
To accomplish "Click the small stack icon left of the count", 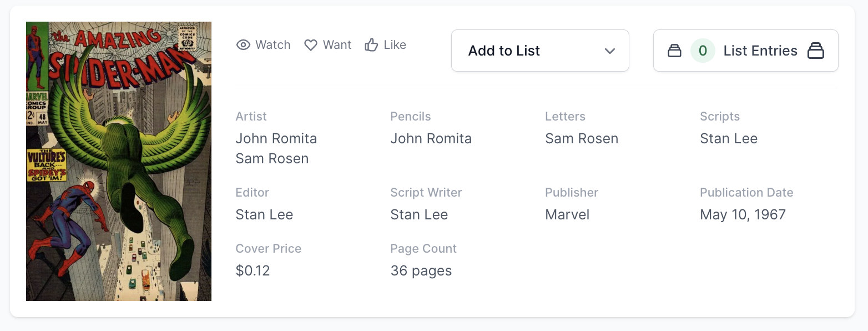I will tap(674, 51).
